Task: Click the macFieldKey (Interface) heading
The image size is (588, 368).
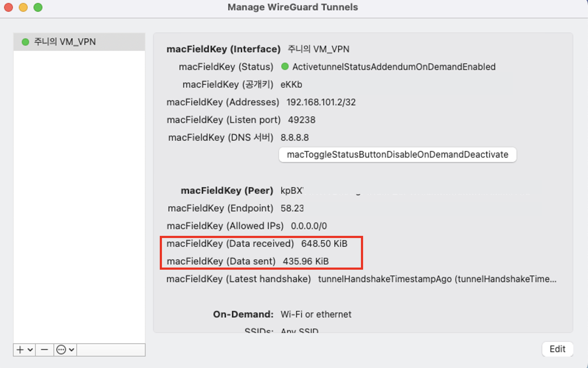Action: coord(223,49)
